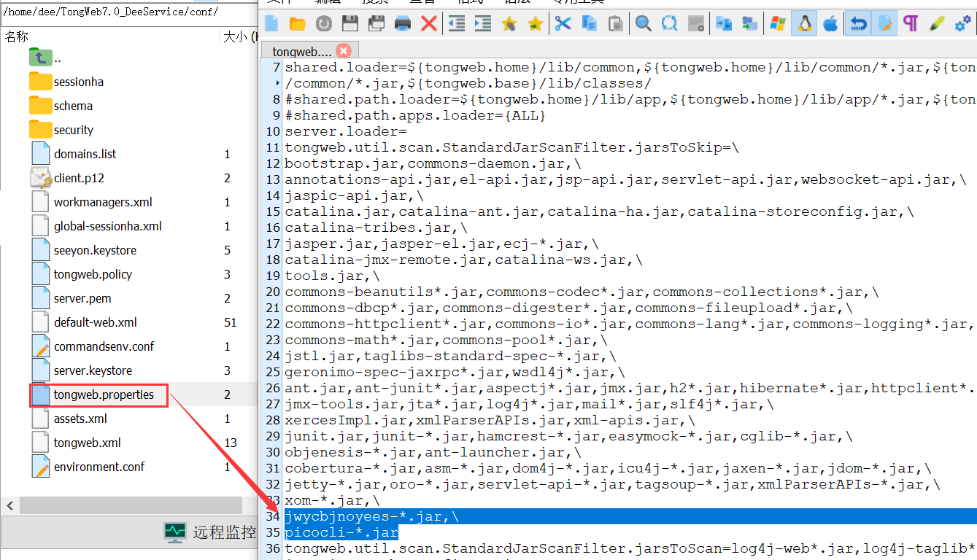The width and height of the screenshot is (977, 560).
Task: Click the Paste clipboard icon
Action: tap(615, 24)
